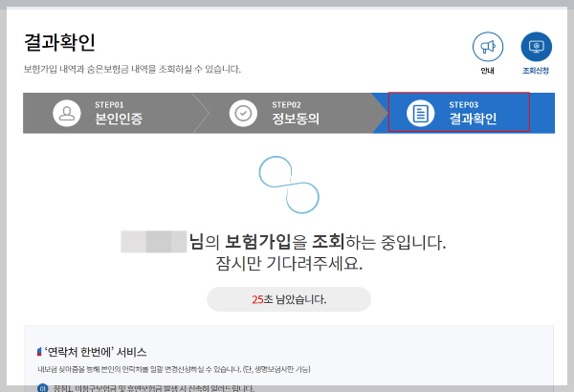Image resolution: width=574 pixels, height=392 pixels.
Task: Click the 안내 label link
Action: pos(488,71)
